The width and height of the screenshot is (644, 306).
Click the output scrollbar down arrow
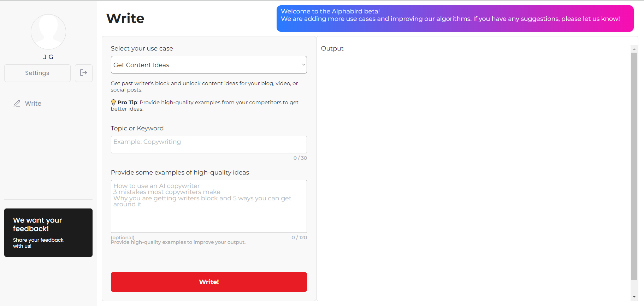pyautogui.click(x=634, y=297)
